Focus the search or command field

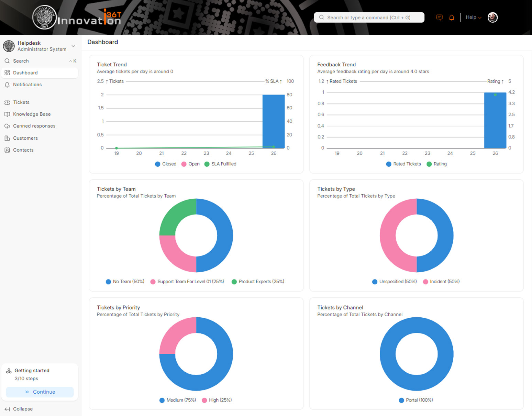click(x=369, y=18)
